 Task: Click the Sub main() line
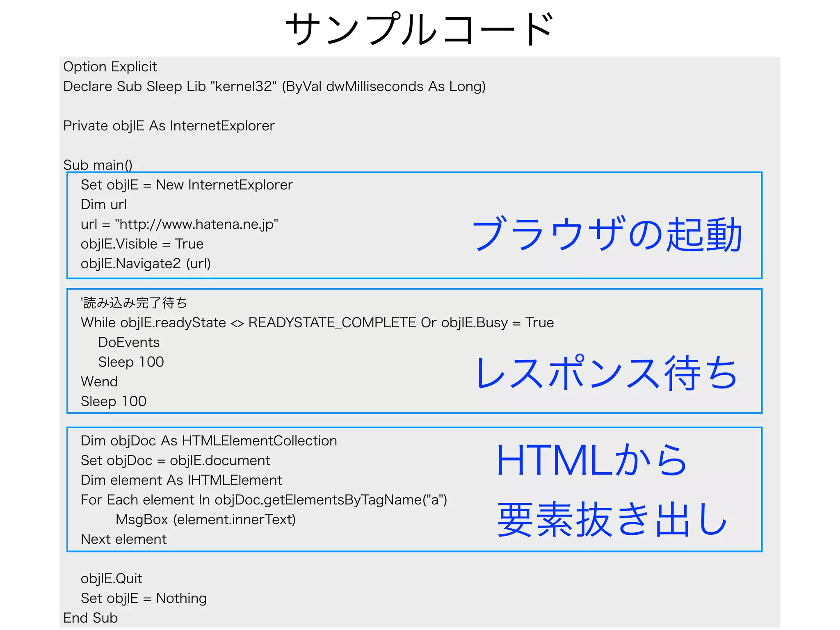[98, 165]
